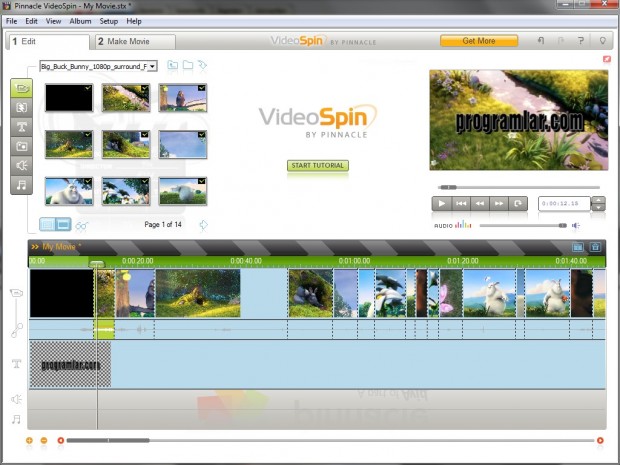Screen dimensions: 620x465
Task: Click the sound effects track speaker icon
Action: coord(16,399)
